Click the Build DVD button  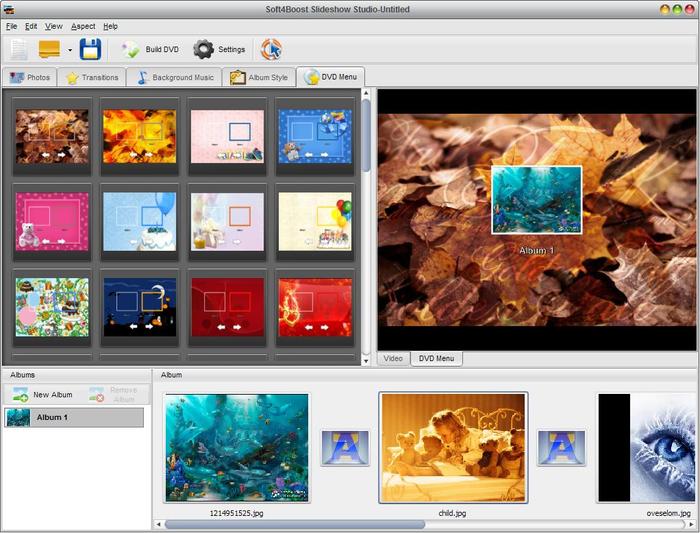pyautogui.click(x=148, y=49)
